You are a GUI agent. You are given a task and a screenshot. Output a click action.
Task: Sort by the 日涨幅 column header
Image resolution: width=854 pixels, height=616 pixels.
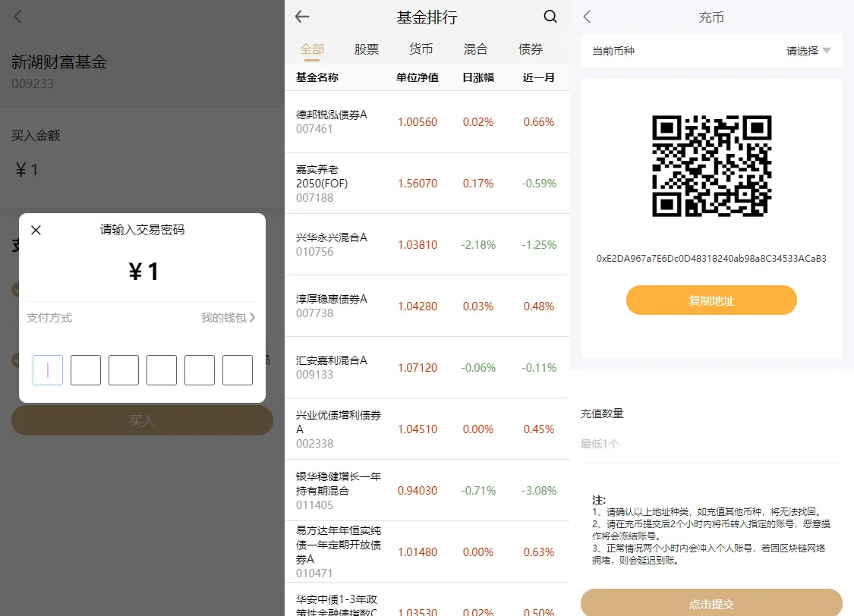pos(478,78)
